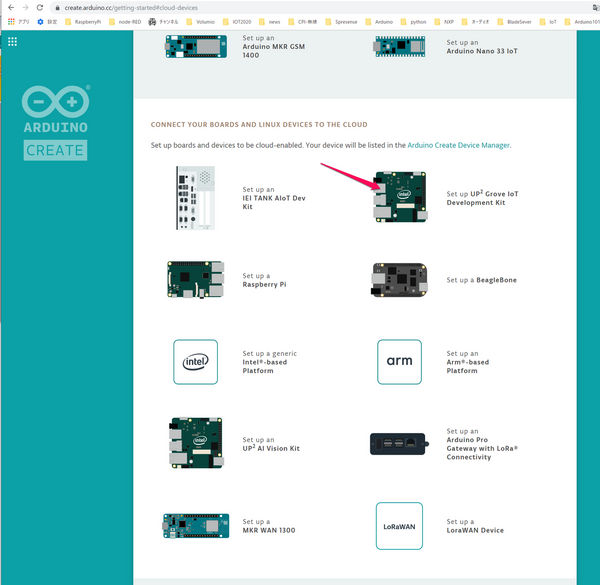Open the Spresense bookmark folder
Screen dimensions: 600x585
[x=341, y=22]
